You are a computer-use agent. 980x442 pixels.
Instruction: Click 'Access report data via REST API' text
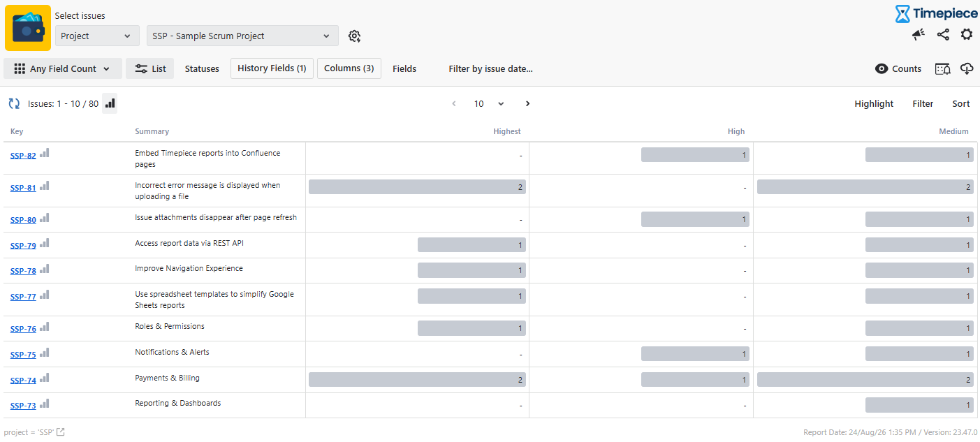pos(189,243)
